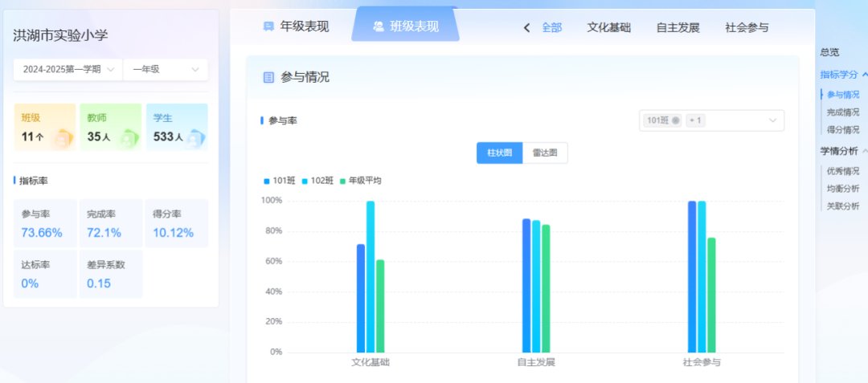
Task: Open the 2024-2025第一学期 semester dropdown
Action: tap(68, 70)
